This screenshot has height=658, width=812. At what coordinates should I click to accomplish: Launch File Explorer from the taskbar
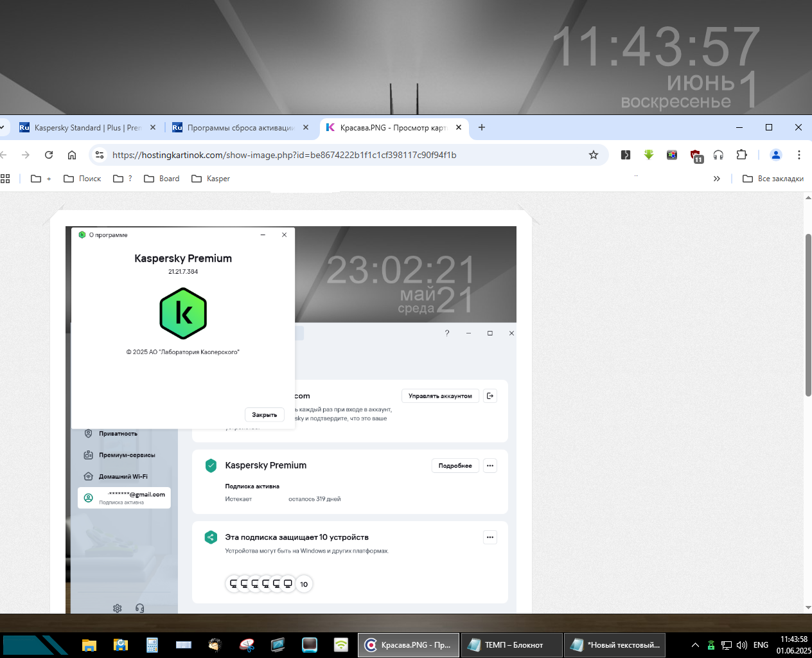[89, 645]
